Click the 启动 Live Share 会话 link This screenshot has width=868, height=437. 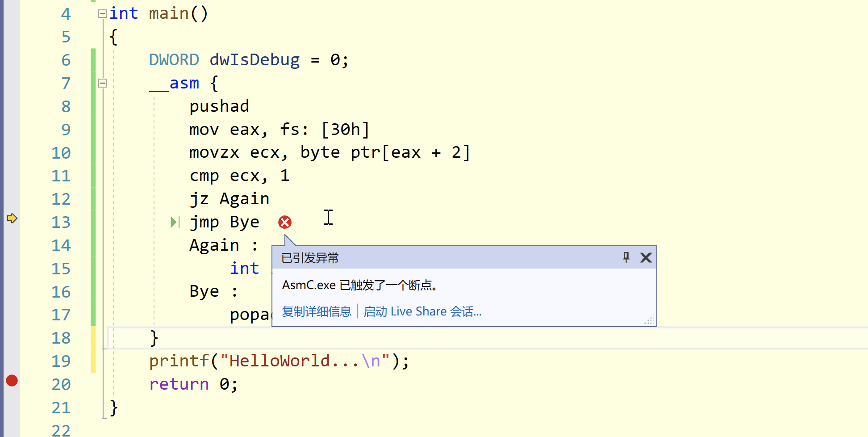click(422, 311)
